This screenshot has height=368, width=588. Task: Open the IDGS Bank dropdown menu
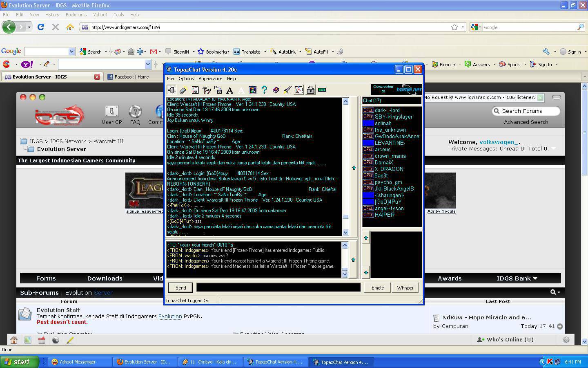tap(517, 278)
